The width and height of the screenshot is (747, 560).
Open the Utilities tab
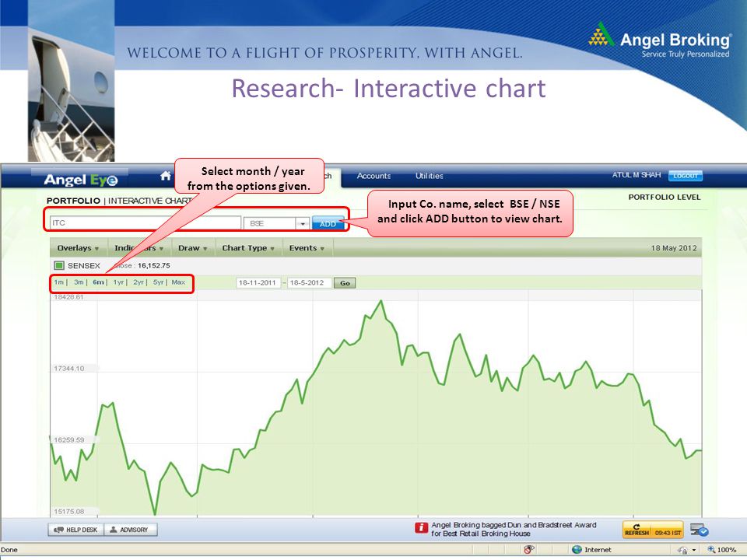tap(430, 176)
